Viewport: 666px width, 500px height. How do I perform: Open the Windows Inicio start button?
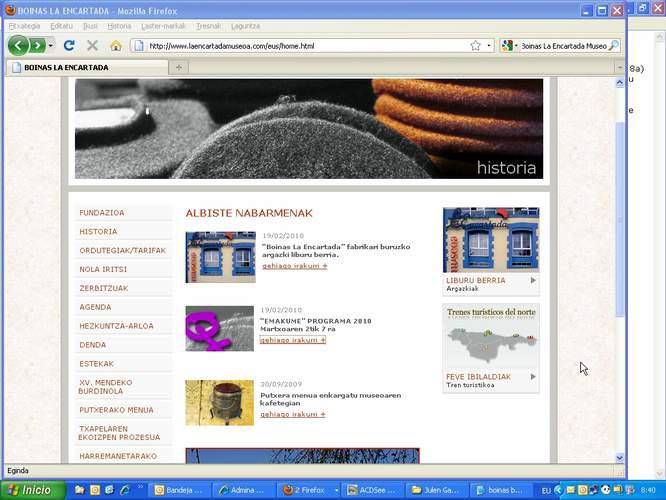click(x=33, y=490)
